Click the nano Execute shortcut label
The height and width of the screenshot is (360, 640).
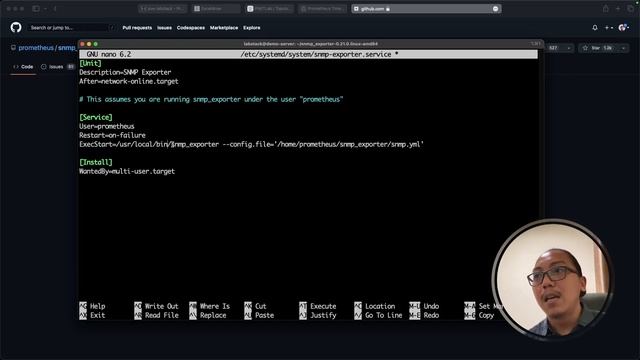click(x=323, y=306)
